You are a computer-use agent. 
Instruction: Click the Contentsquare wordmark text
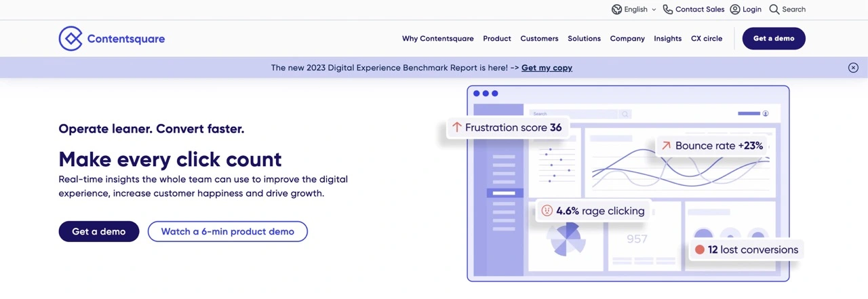click(x=126, y=39)
